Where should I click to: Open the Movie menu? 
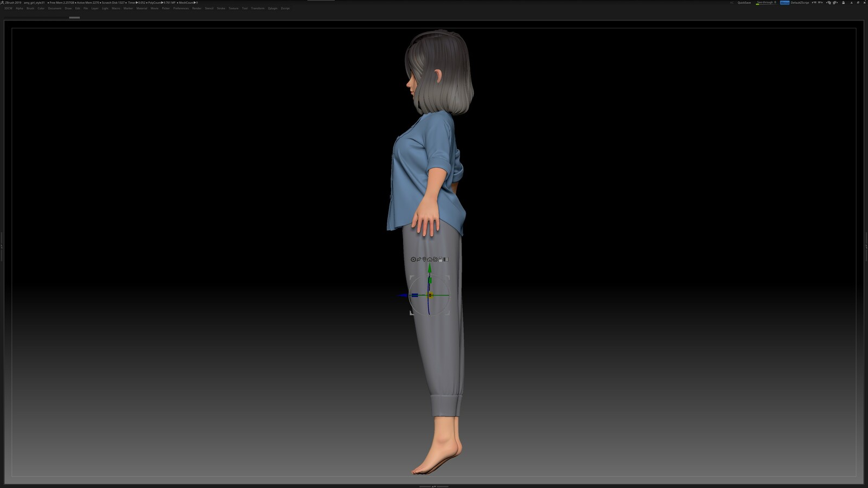155,8
